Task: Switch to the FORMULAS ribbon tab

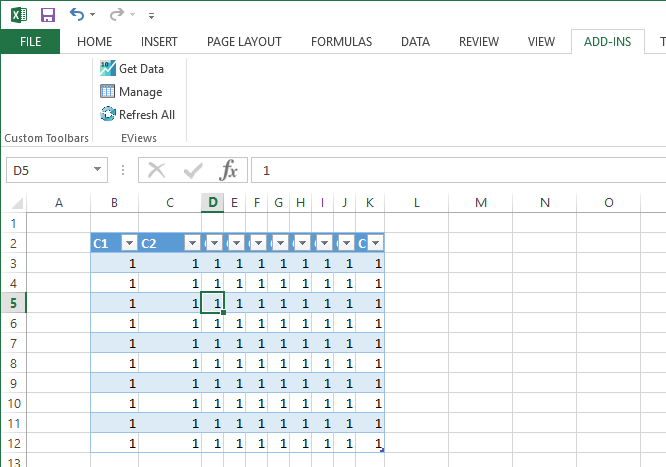Action: (x=341, y=41)
